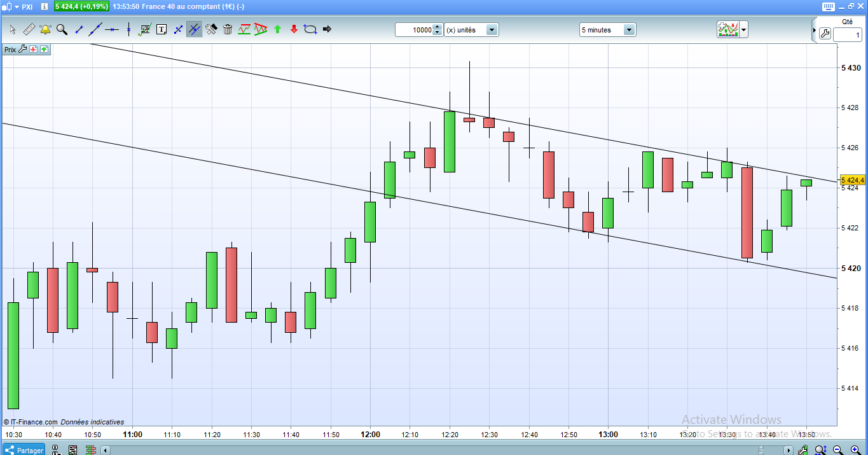868x455 pixels.
Task: Increase the 10000 quantity with up stepper
Action: pos(437,27)
